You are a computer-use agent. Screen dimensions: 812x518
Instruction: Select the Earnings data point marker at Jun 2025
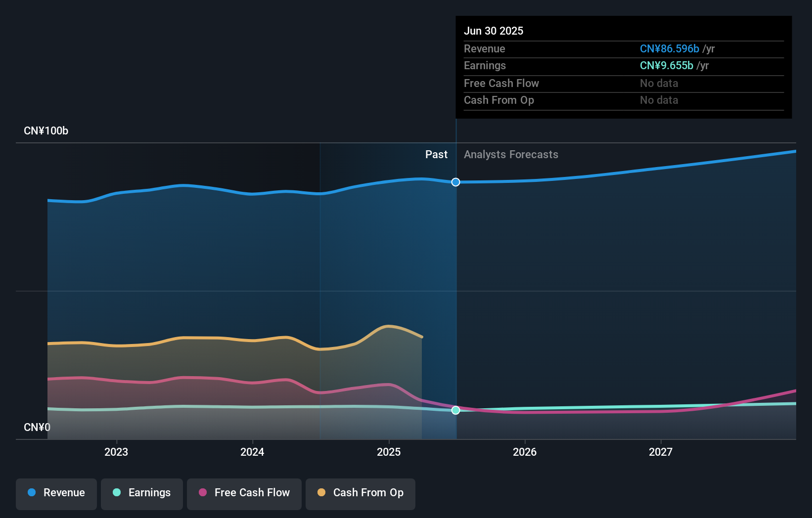coord(455,410)
